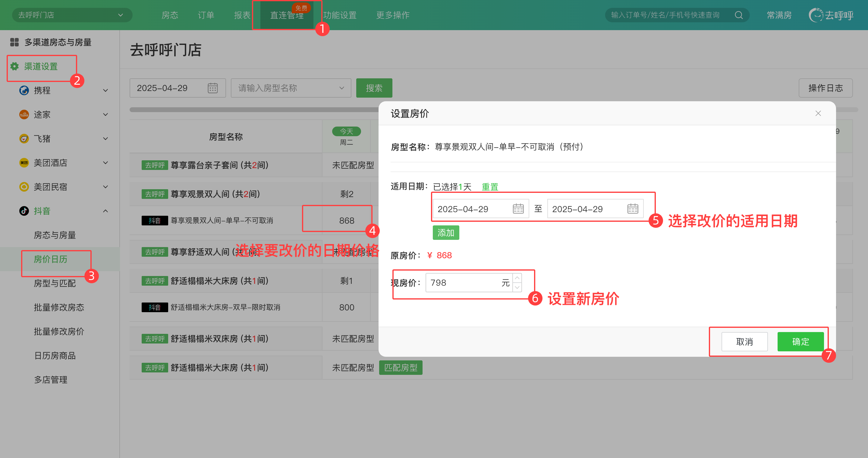Open start date calendar icon in dialog
The height and width of the screenshot is (458, 868).
pyautogui.click(x=518, y=209)
